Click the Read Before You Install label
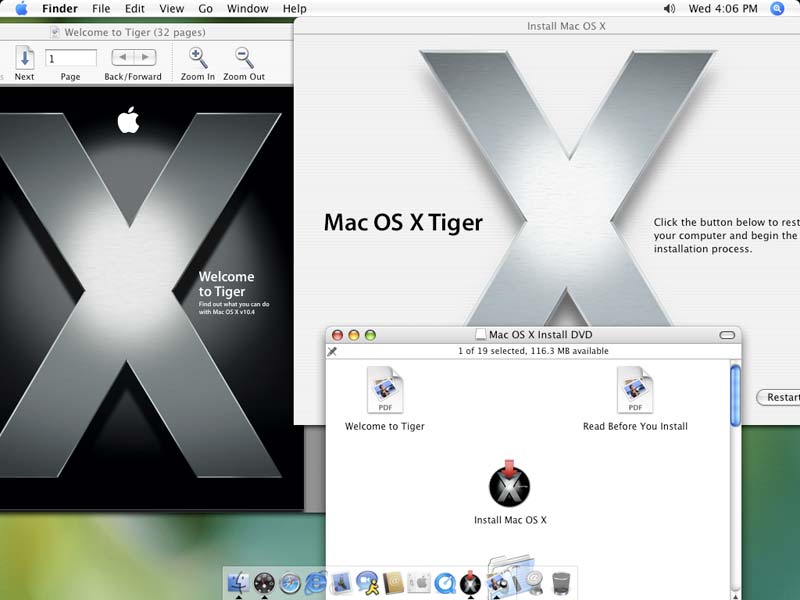Image resolution: width=800 pixels, height=600 pixels. point(635,426)
